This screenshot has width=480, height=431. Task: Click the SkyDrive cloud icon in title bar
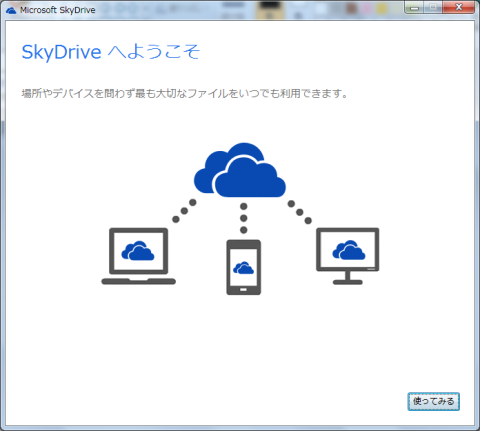tap(11, 10)
